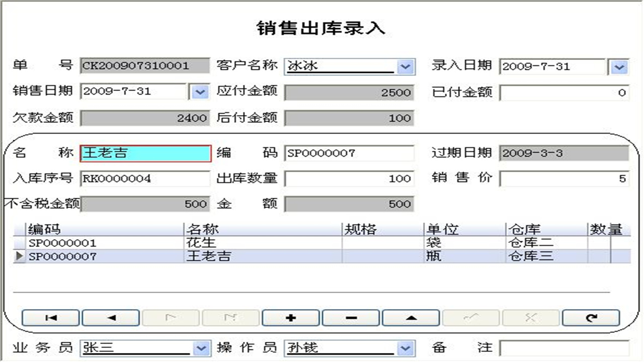
Task: Click the 销售价 sales price field
Action: [563, 178]
